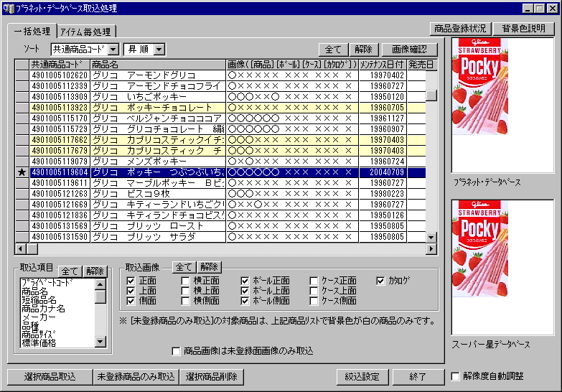Image resolution: width=562 pixels, height=392 pixels.
Task: Select row 4901005121669 キティーランドいちごクリ
Action: tap(220, 205)
